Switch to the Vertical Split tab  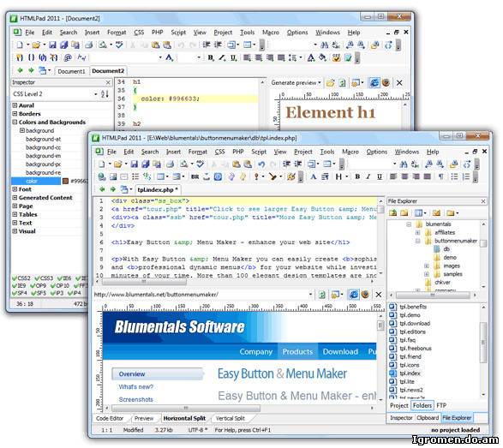[231, 419]
